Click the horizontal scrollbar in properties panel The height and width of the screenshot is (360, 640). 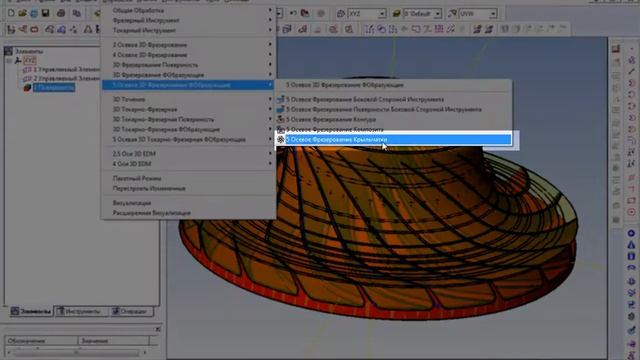[77, 353]
